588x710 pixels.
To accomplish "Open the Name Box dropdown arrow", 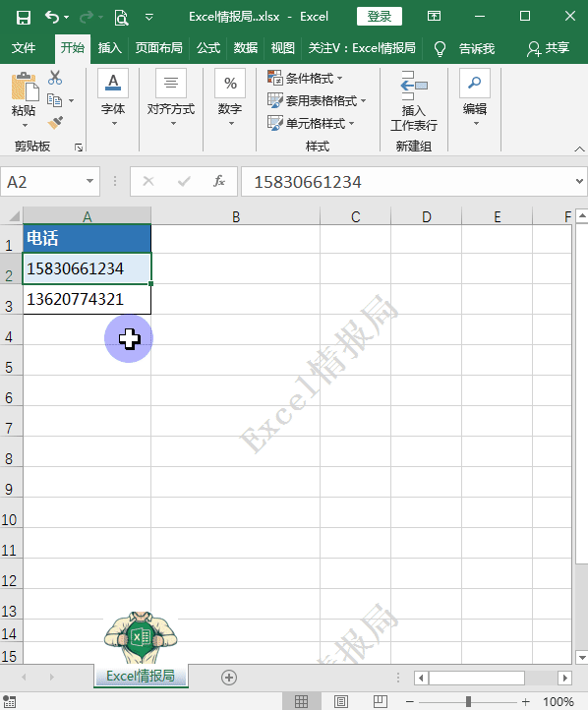I will click(90, 182).
